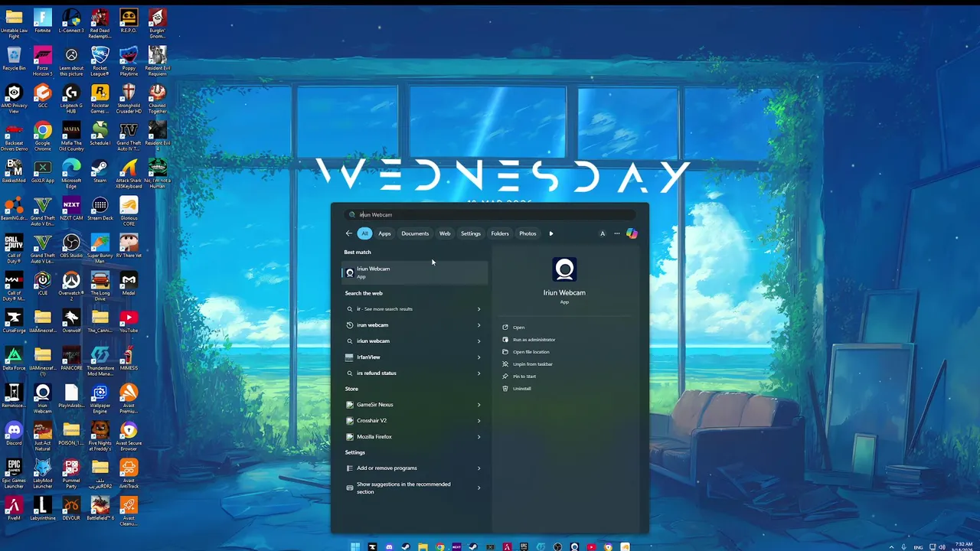Open the FiveM desktop shortcut
This screenshot has width=980, height=551.
(x=14, y=508)
